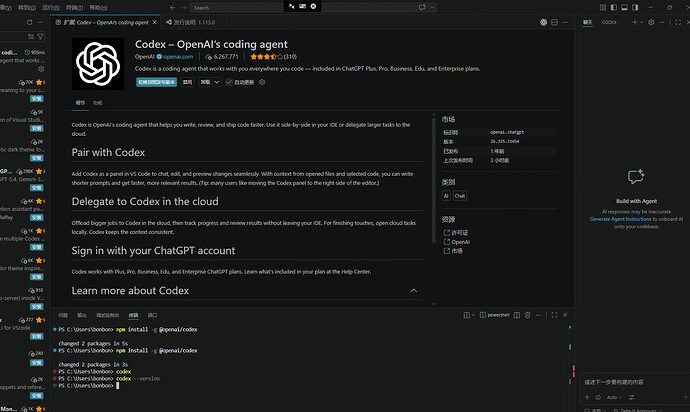The height and width of the screenshot is (412, 690).
Task: Toggle the bottom panel layout button
Action: point(624,7)
